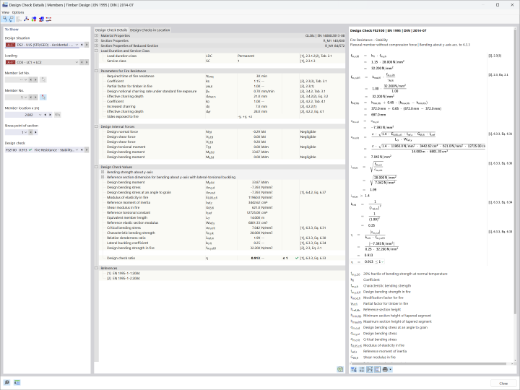The width and height of the screenshot is (520, 390).
Task: Select the Service class row
Action: coord(222,61)
